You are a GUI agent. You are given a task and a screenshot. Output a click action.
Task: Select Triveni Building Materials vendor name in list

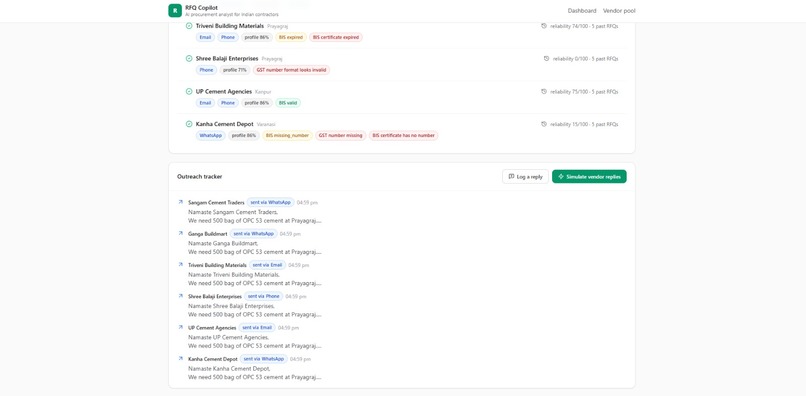(230, 26)
